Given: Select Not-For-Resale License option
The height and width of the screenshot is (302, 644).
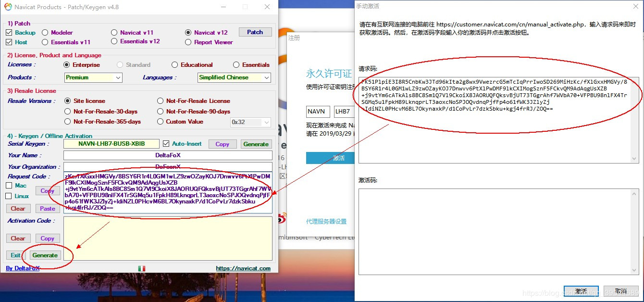Looking at the screenshot, I should [161, 101].
